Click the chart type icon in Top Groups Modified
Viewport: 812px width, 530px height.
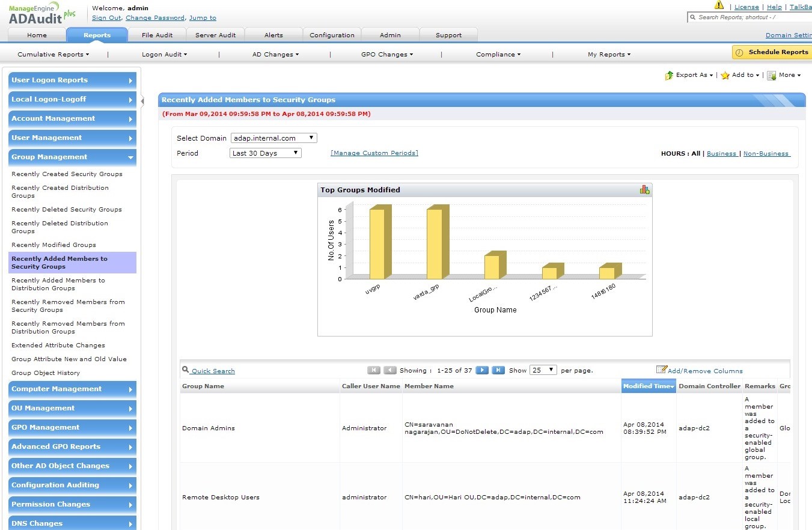[x=644, y=190]
